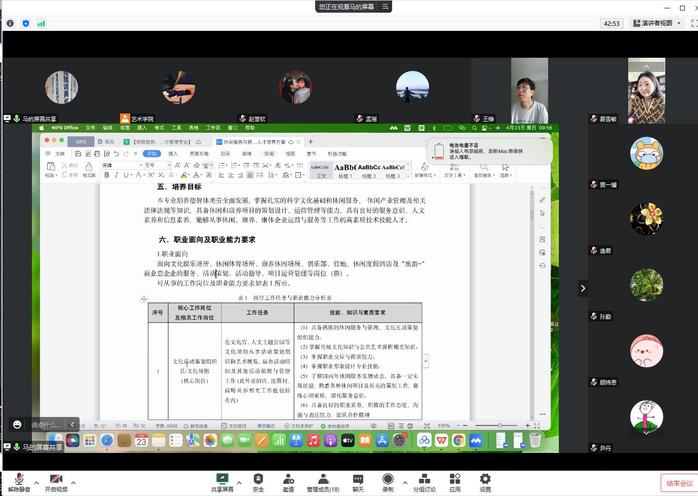This screenshot has width=698, height=496.
Task: Select 王修's video thumbnail
Action: [x=529, y=90]
